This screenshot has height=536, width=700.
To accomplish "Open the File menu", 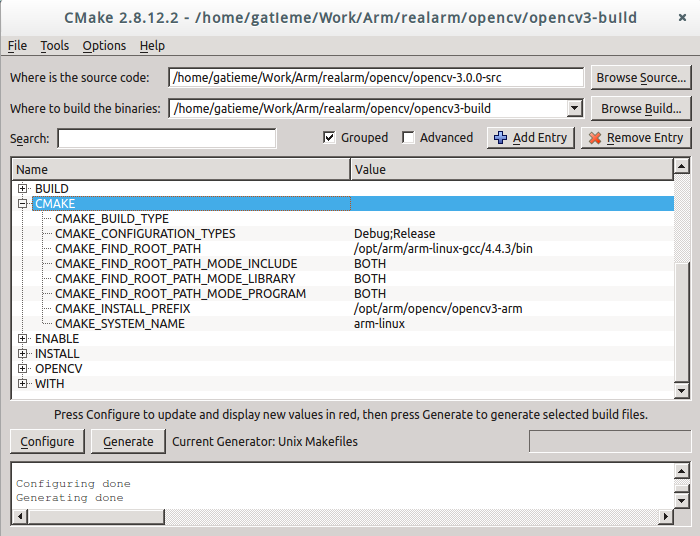I will [x=17, y=46].
